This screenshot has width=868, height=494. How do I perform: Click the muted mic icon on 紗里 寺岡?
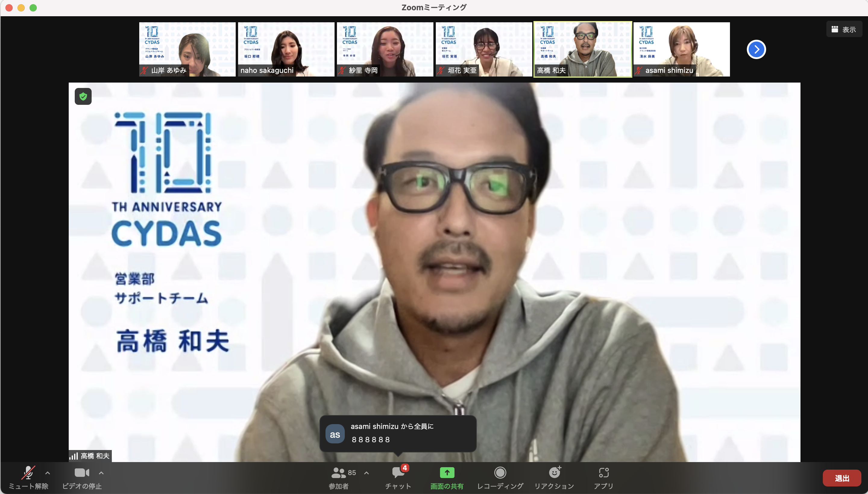pyautogui.click(x=342, y=70)
